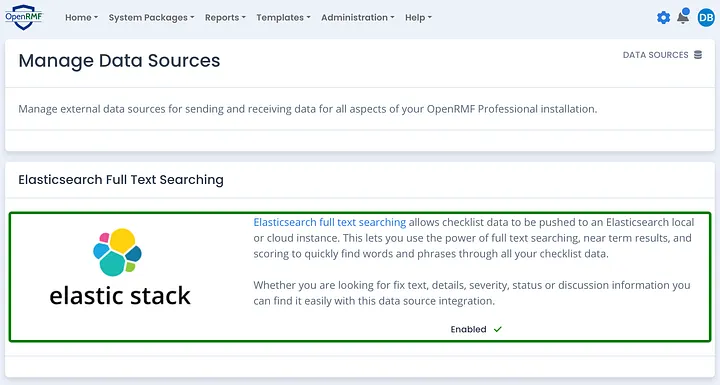Expand the Templates dropdown menu
The image size is (720, 385).
click(283, 17)
